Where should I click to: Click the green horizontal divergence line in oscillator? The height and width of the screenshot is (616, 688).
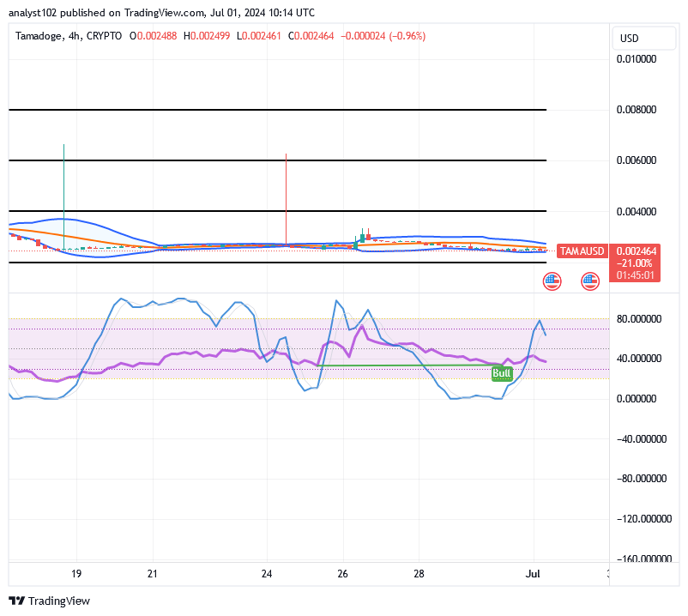[409, 365]
